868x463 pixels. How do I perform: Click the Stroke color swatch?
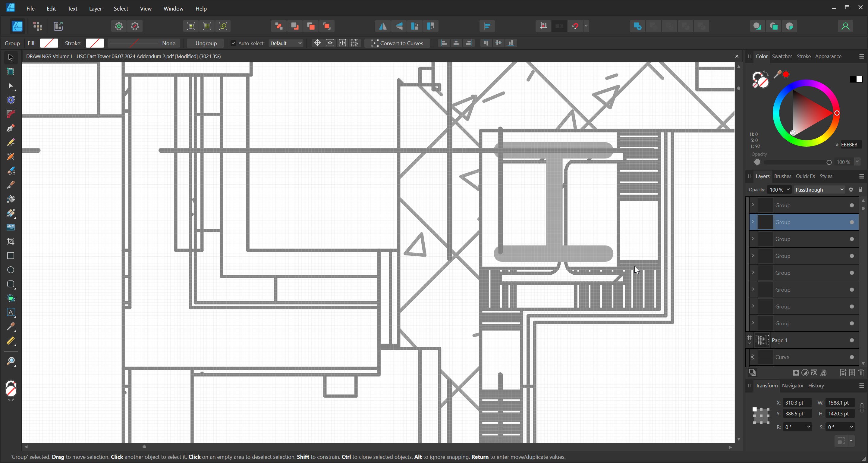tap(95, 43)
